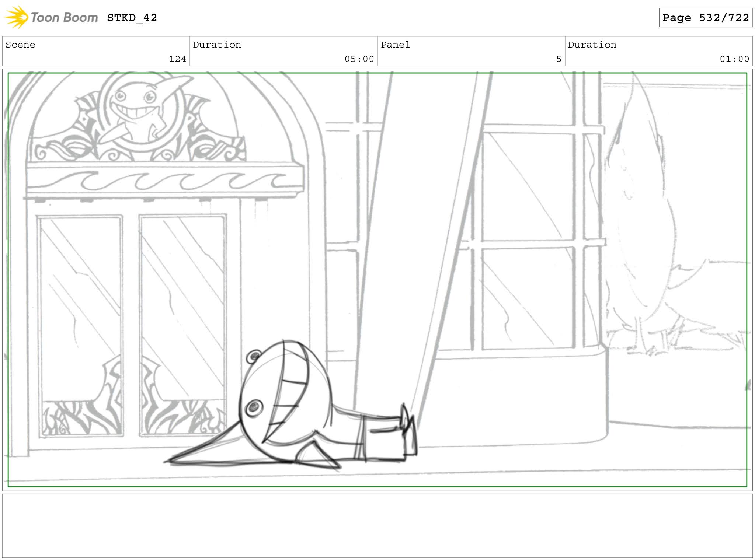
Task: Click the empty notes box below the panel
Action: click(x=377, y=526)
